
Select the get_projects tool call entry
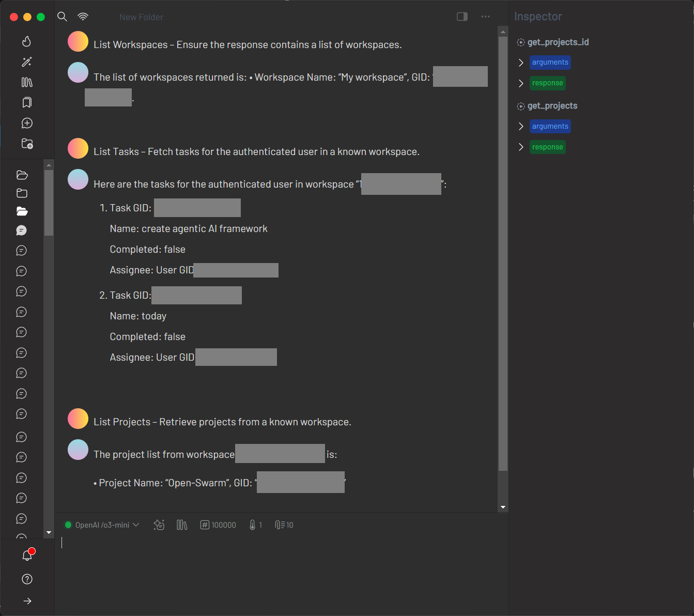(552, 106)
